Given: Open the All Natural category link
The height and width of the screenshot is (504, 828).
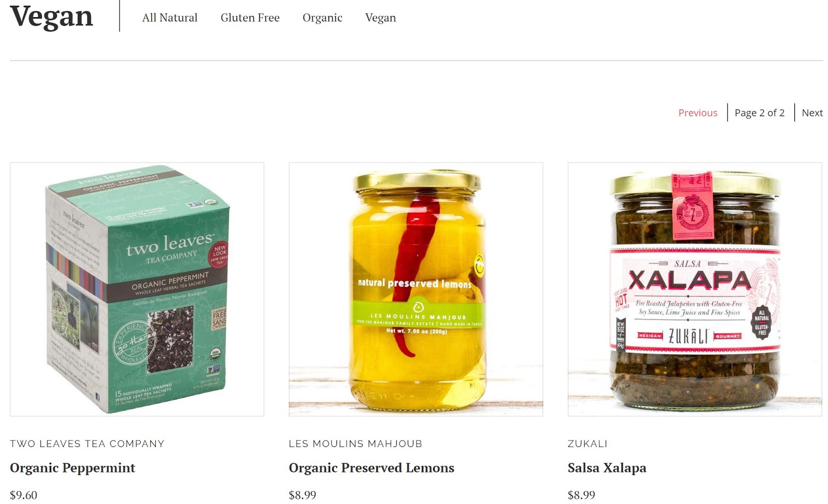Looking at the screenshot, I should (x=170, y=18).
